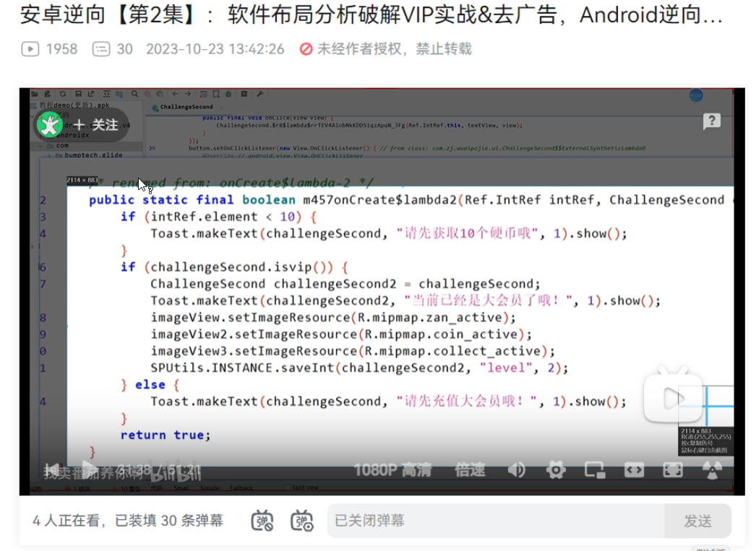Open the 1080P 高清 quality menu
Screen dimensions: 756x551
[x=392, y=469]
